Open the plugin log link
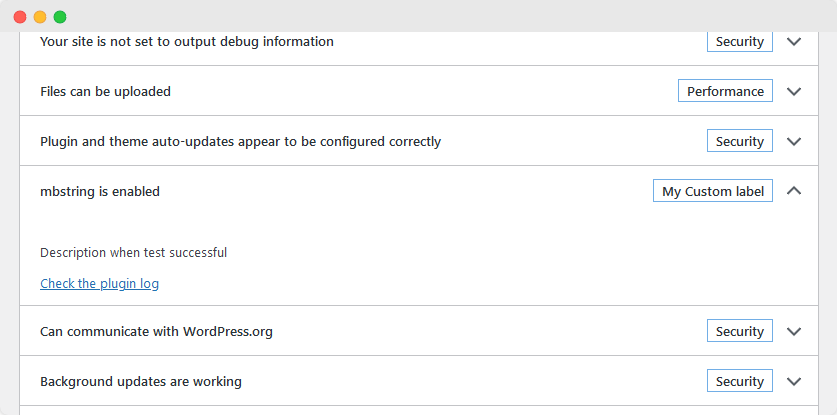 coord(99,284)
